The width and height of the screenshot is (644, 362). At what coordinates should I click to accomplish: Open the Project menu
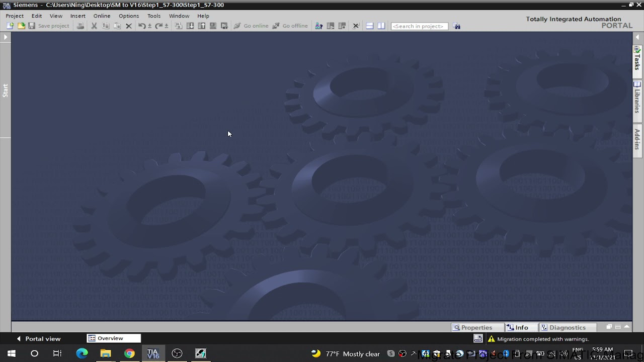pos(15,16)
